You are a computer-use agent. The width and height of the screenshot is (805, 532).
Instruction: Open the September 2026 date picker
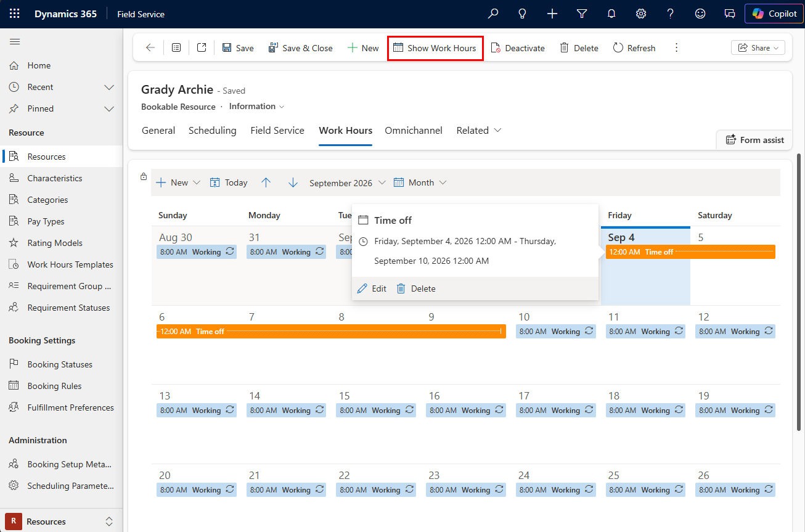point(348,182)
